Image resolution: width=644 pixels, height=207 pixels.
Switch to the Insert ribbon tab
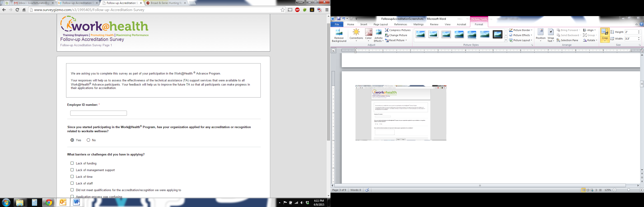pyautogui.click(x=364, y=24)
